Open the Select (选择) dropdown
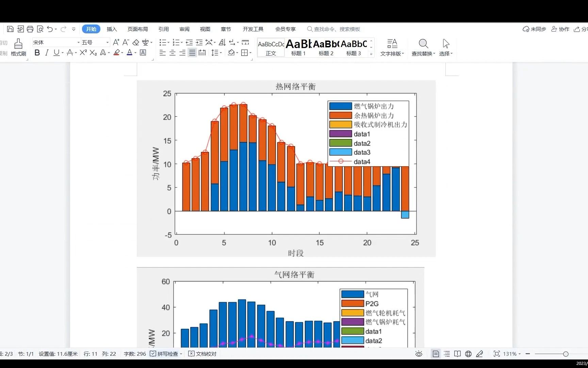This screenshot has height=368, width=588. tap(446, 47)
